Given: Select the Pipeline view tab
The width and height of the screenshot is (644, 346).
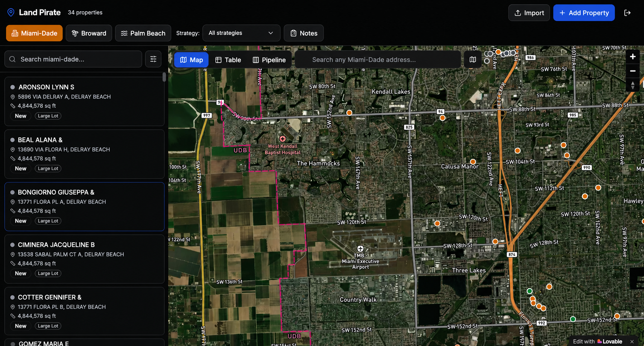Looking at the screenshot, I should click(x=269, y=60).
